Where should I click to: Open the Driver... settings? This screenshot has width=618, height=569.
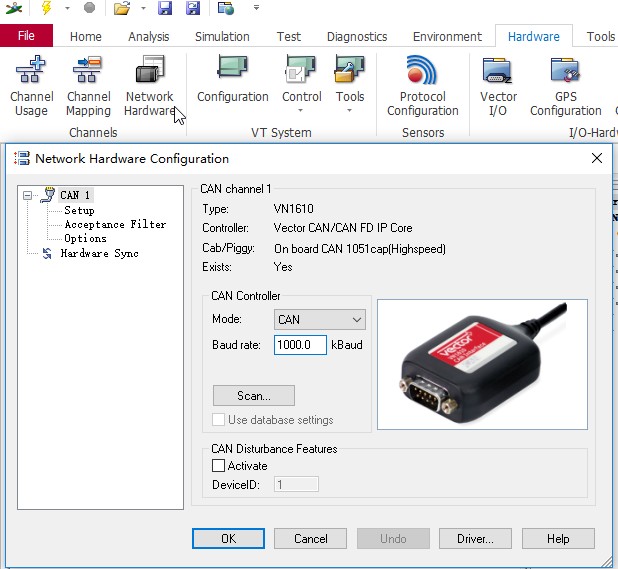pyautogui.click(x=475, y=539)
